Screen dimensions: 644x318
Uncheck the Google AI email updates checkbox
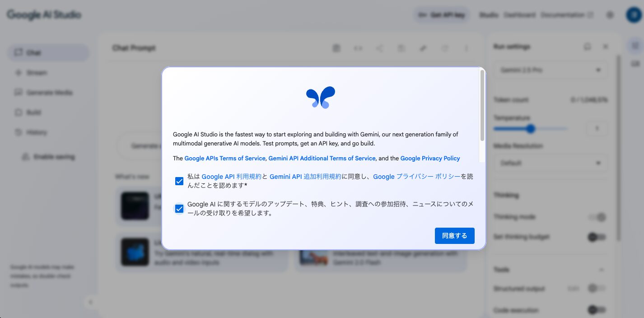(x=179, y=209)
